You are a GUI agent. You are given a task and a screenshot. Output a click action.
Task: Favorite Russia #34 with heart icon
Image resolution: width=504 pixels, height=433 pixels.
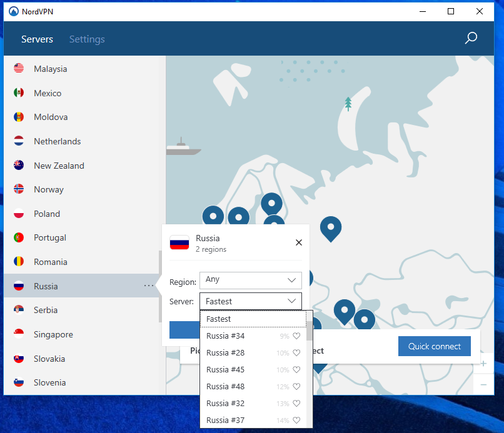coord(296,336)
